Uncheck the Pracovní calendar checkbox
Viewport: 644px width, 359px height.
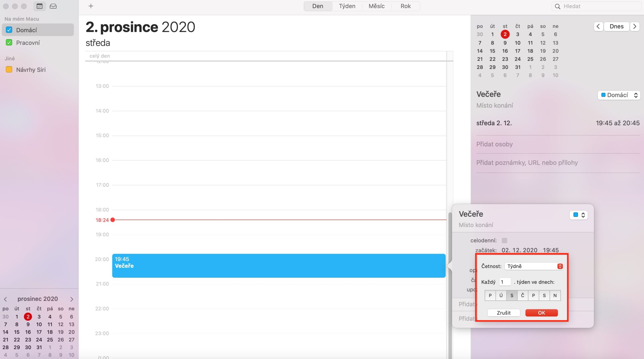[x=9, y=42]
